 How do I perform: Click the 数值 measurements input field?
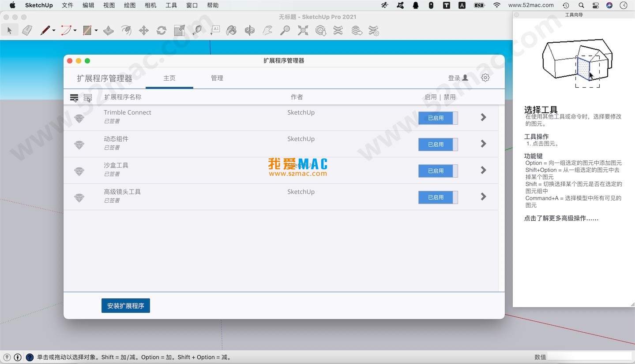coord(590,357)
